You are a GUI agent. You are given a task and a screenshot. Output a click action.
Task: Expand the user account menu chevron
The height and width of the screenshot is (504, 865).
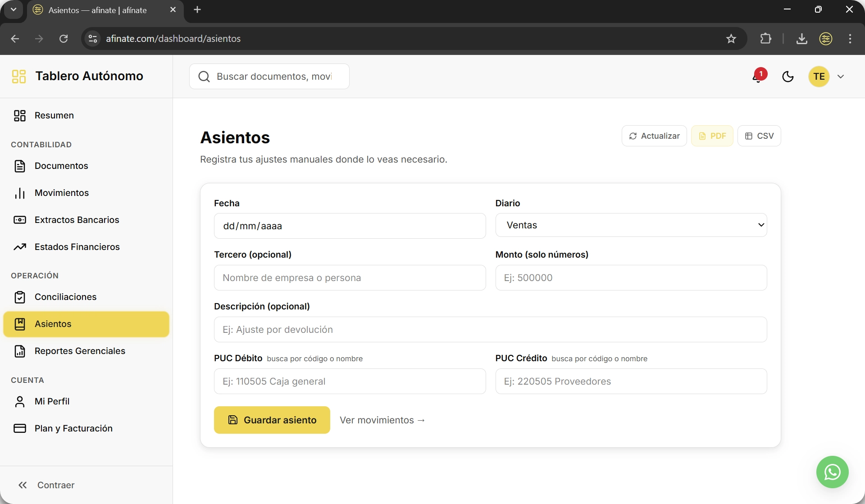tap(841, 77)
